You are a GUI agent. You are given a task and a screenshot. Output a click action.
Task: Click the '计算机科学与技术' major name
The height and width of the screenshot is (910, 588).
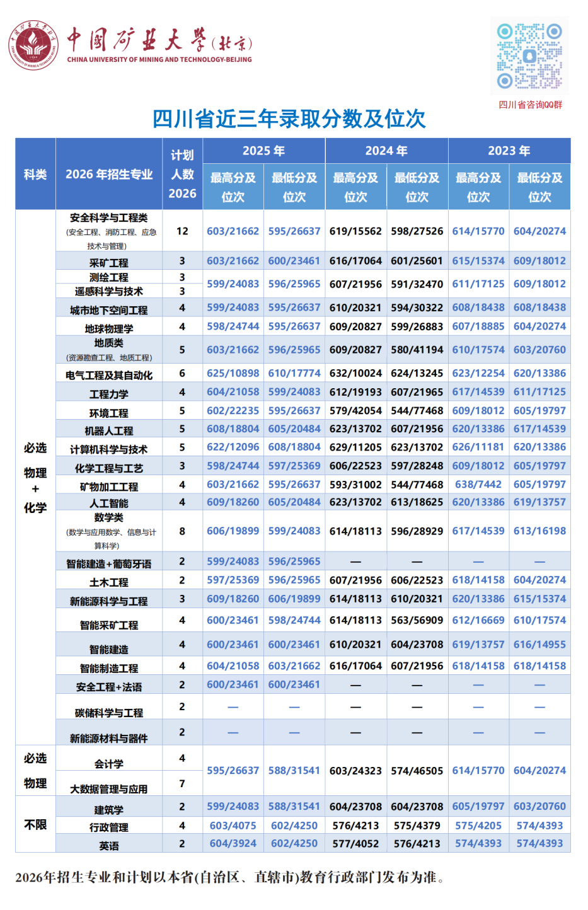coord(109,449)
